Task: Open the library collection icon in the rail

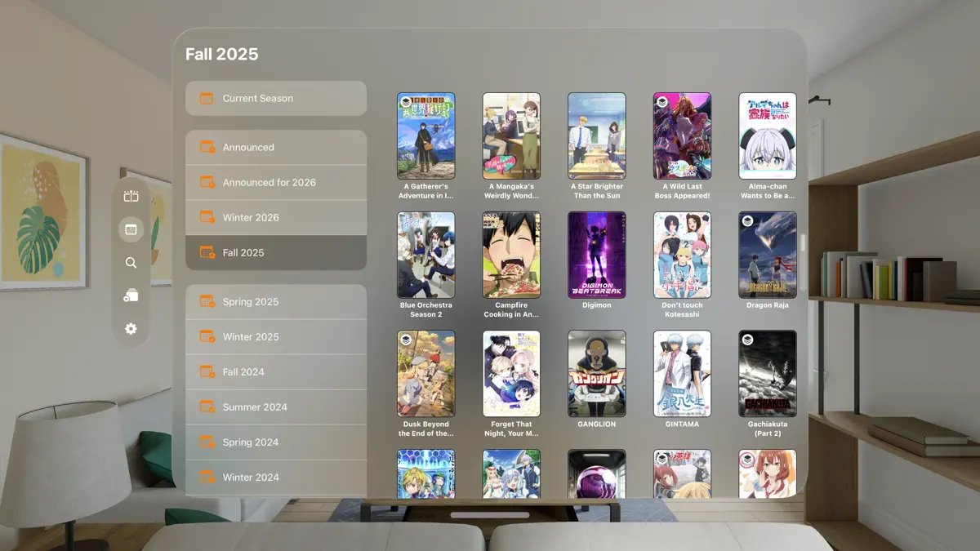Action: click(130, 295)
